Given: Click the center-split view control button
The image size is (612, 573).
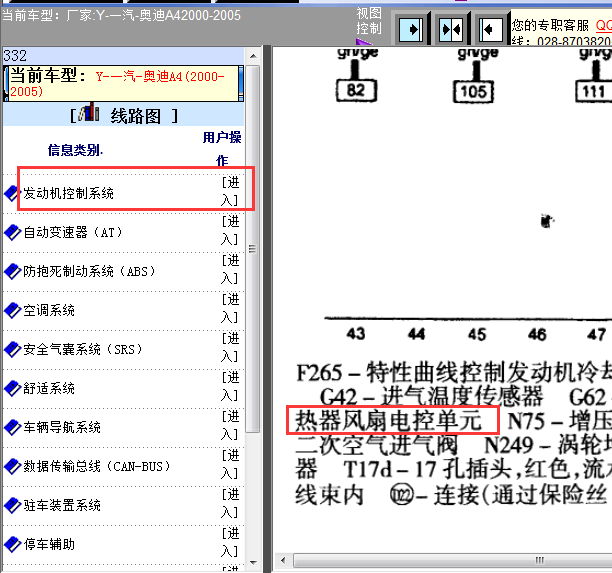Looking at the screenshot, I should tap(451, 29).
